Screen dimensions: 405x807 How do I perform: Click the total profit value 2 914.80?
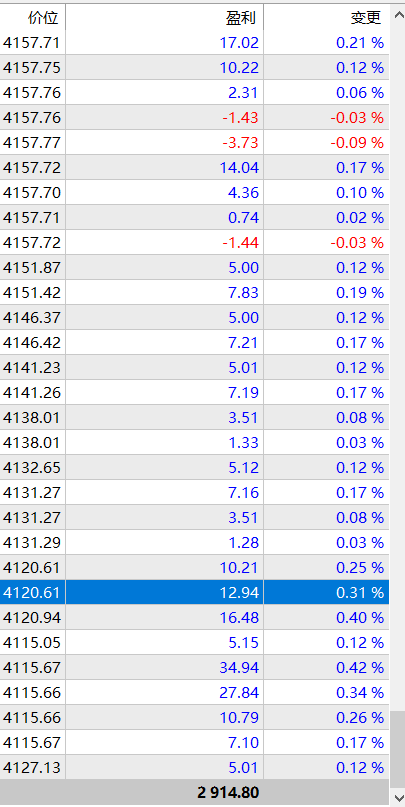(228, 793)
